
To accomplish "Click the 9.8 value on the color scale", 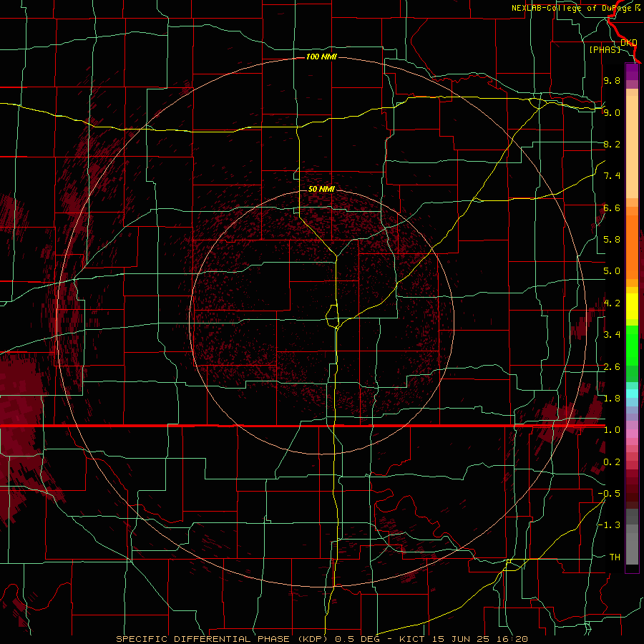I will click(x=612, y=80).
